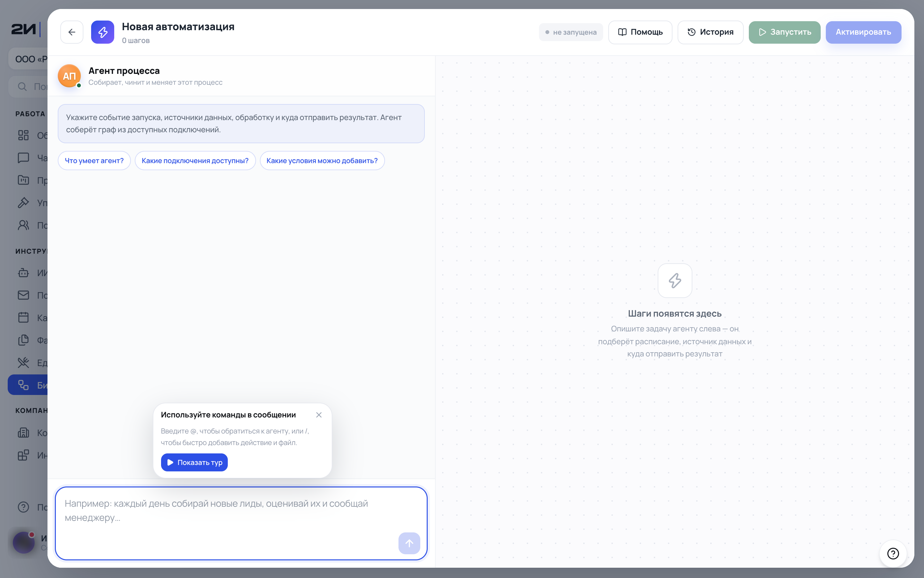Image resolution: width=924 pixels, height=578 pixels.
Task: Click the Агент процесса title
Action: point(124,71)
